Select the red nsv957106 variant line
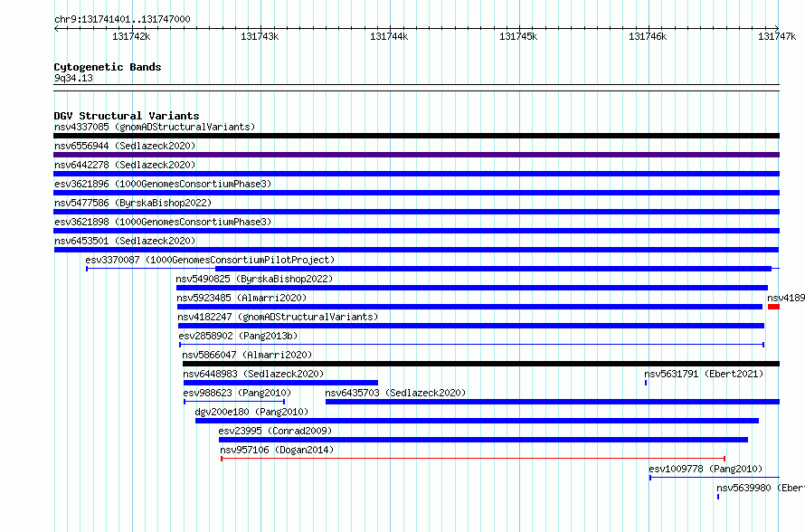805x532 pixels. pos(473,459)
